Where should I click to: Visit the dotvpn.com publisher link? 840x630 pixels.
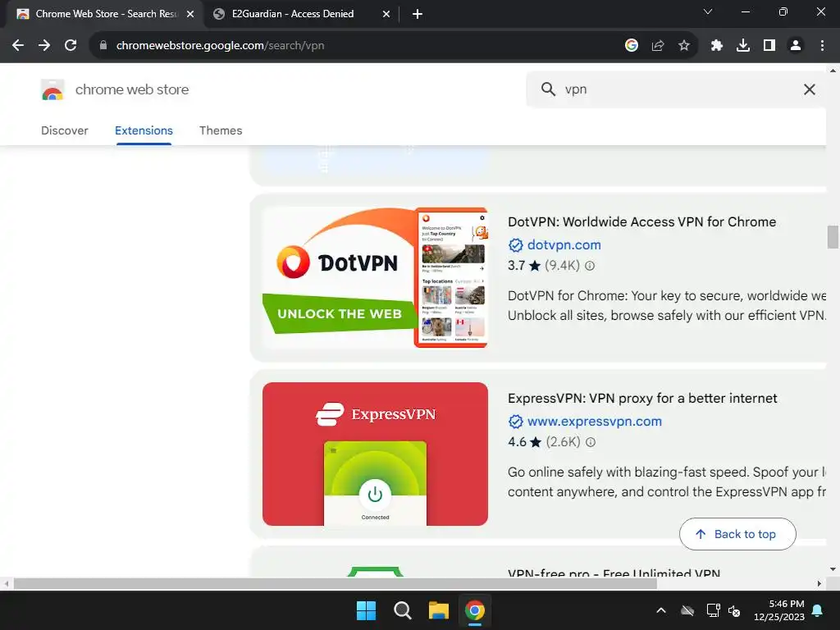[564, 244]
